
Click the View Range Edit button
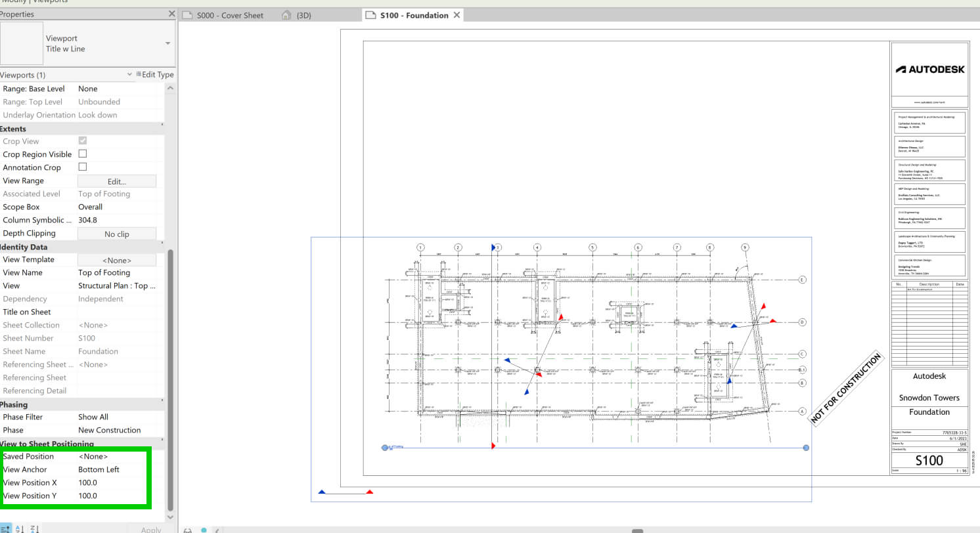[116, 181]
